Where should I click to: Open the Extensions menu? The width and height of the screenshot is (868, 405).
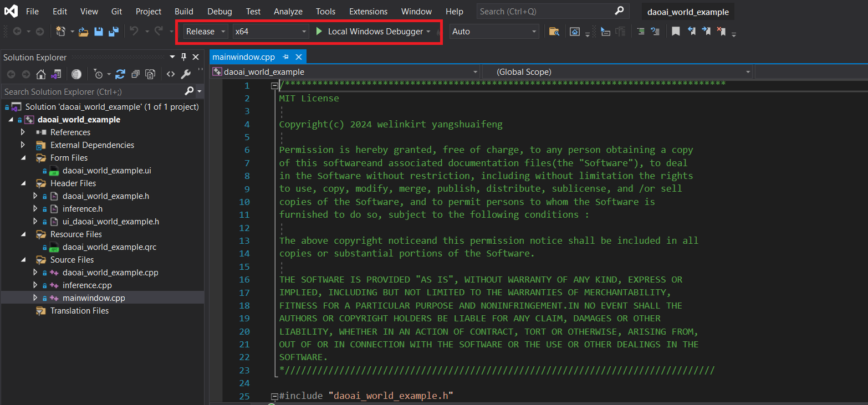pos(368,11)
